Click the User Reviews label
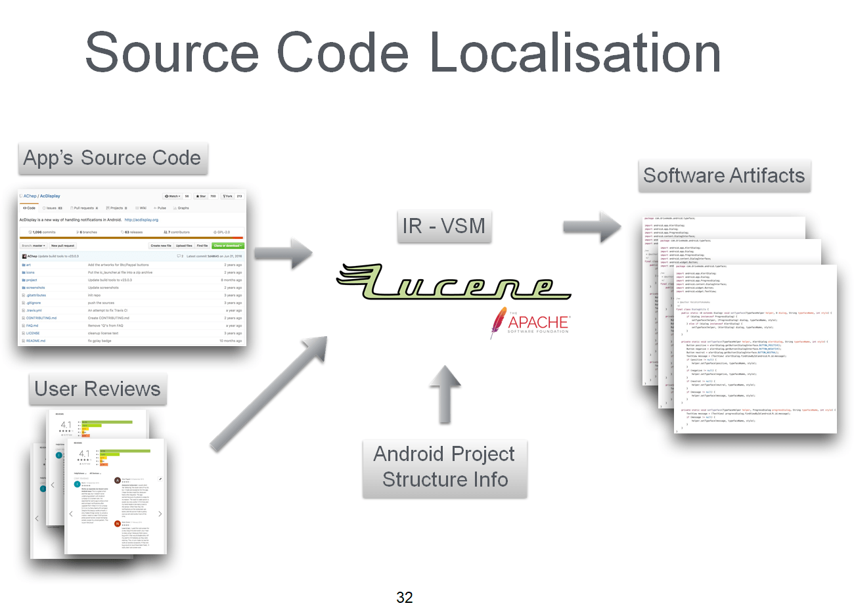854x616 pixels. 97,389
